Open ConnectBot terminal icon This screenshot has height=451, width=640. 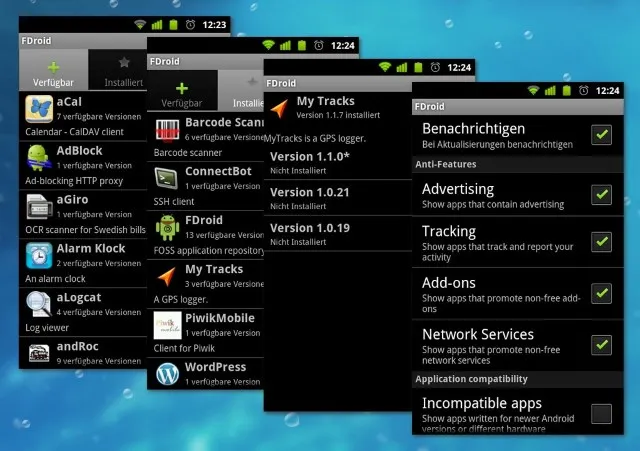(x=167, y=178)
